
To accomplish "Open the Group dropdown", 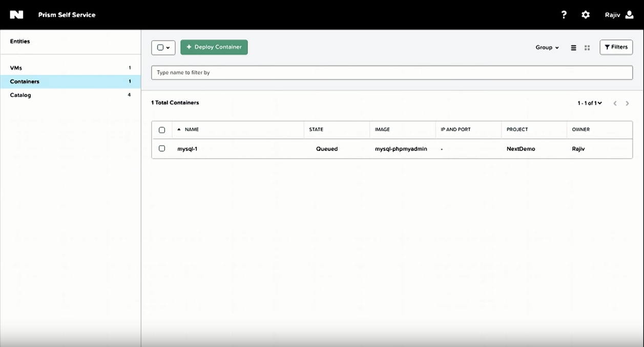I will pyautogui.click(x=547, y=48).
